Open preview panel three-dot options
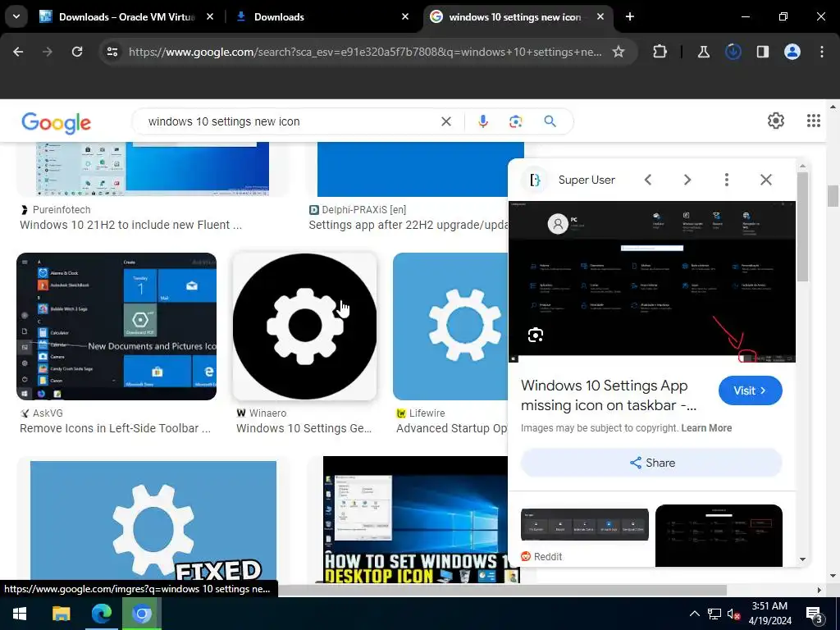This screenshot has height=630, width=840. tap(727, 180)
